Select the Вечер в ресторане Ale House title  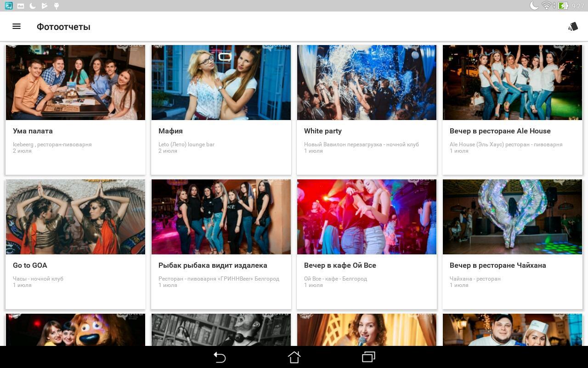pos(500,131)
